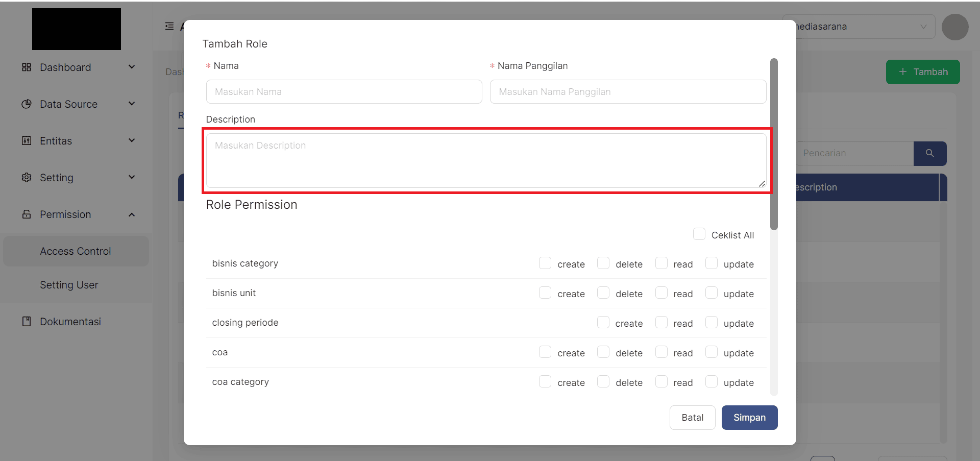Image resolution: width=980 pixels, height=461 pixels.
Task: Go to Setting User menu item
Action: coord(69,285)
